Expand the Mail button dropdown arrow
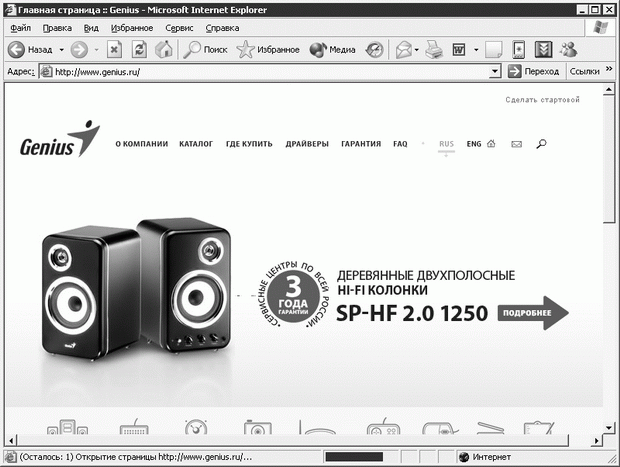This screenshot has width=620, height=467. click(416, 49)
